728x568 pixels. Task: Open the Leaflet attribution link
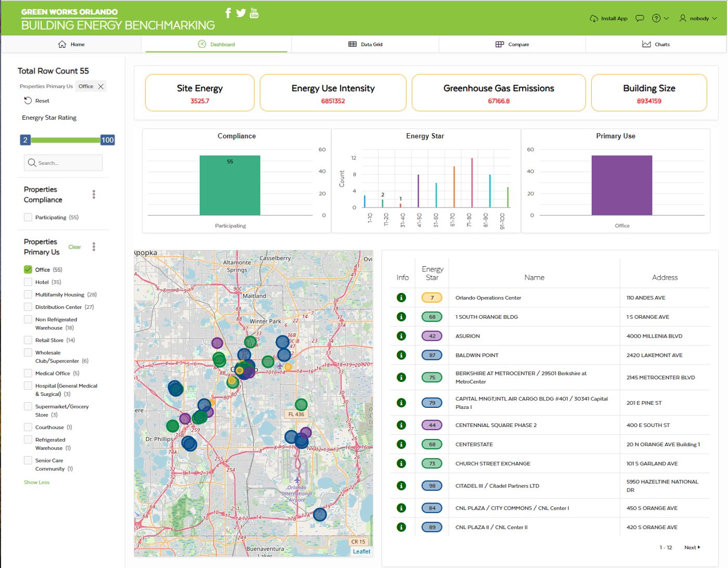tap(361, 551)
